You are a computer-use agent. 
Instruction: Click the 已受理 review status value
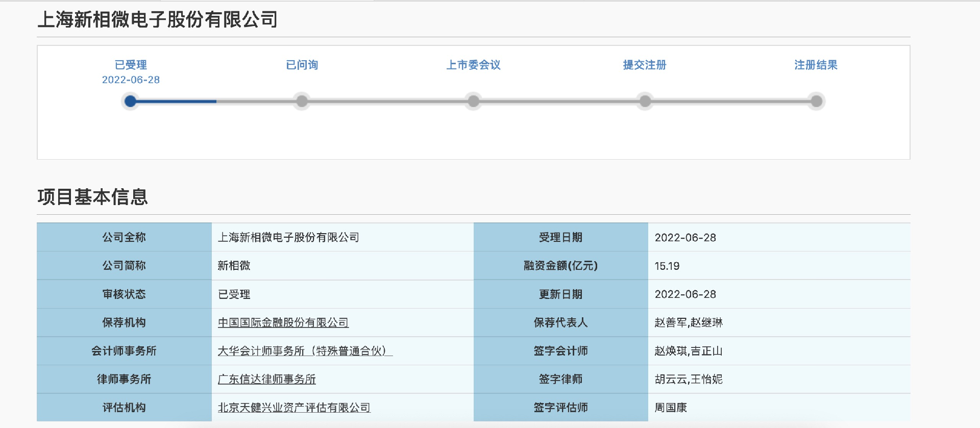coord(234,294)
